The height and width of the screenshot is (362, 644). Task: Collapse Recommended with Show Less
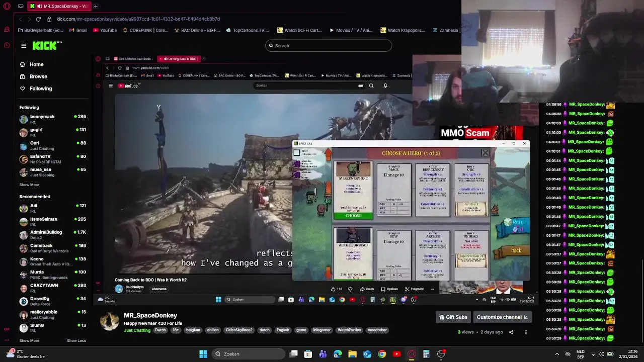76,340
